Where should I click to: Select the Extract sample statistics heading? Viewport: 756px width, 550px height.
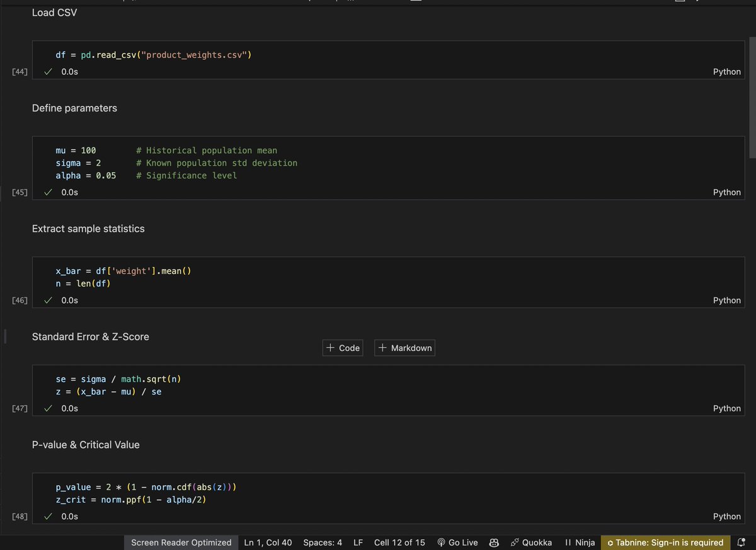[88, 229]
